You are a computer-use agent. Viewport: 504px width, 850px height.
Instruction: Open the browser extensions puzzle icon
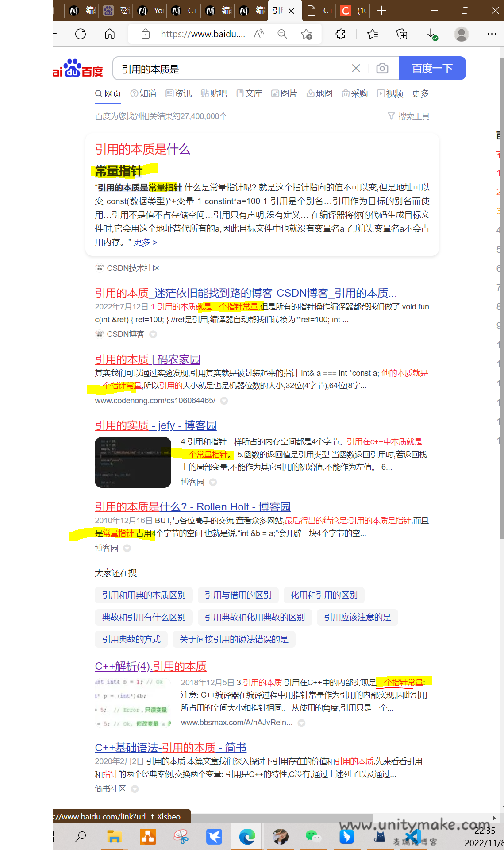pyautogui.click(x=340, y=34)
